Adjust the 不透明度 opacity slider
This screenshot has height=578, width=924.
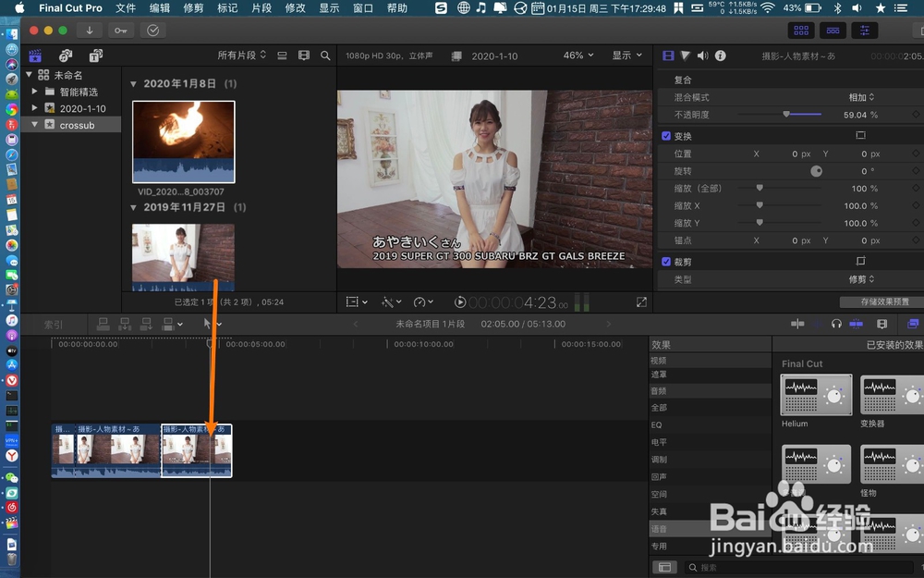pyautogui.click(x=787, y=114)
